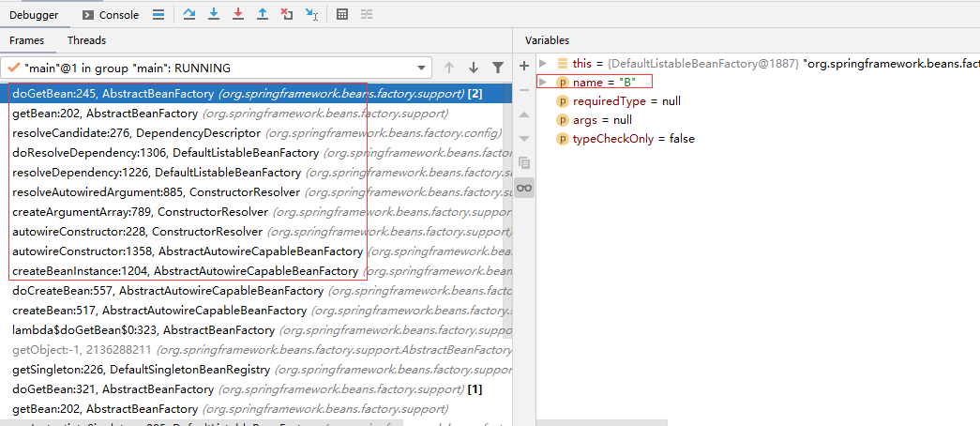
Task: Click the Step Out arrow icon
Action: (263, 14)
